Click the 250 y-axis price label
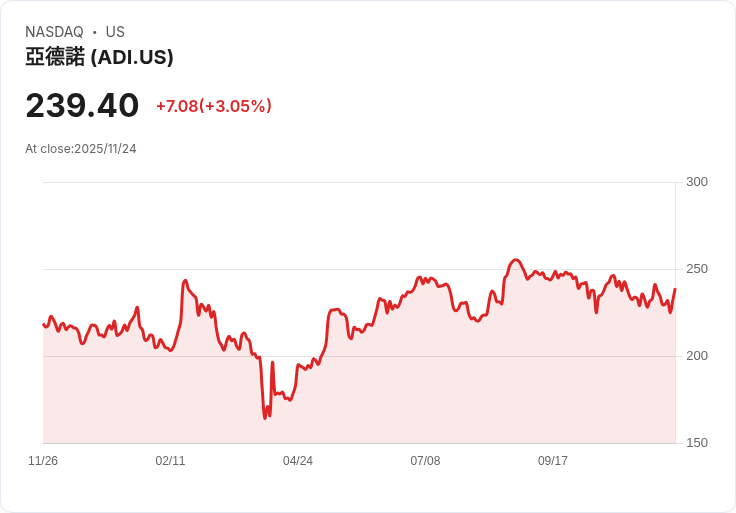Image resolution: width=736 pixels, height=513 pixels. (x=697, y=269)
